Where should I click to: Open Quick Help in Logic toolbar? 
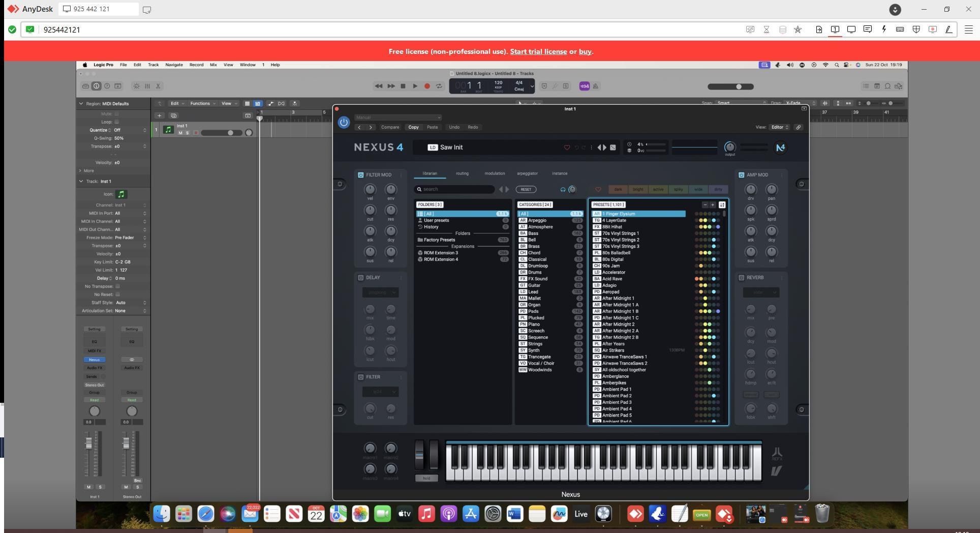coord(107,86)
